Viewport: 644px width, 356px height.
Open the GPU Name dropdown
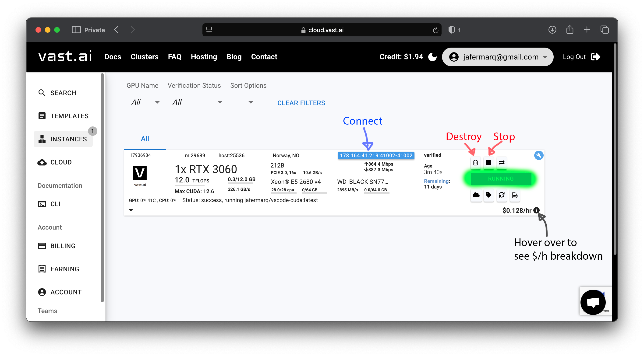coord(145,102)
